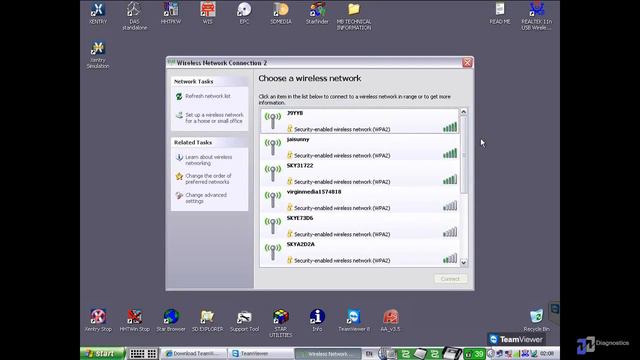Select the J9YYB wireless network

pos(360,121)
